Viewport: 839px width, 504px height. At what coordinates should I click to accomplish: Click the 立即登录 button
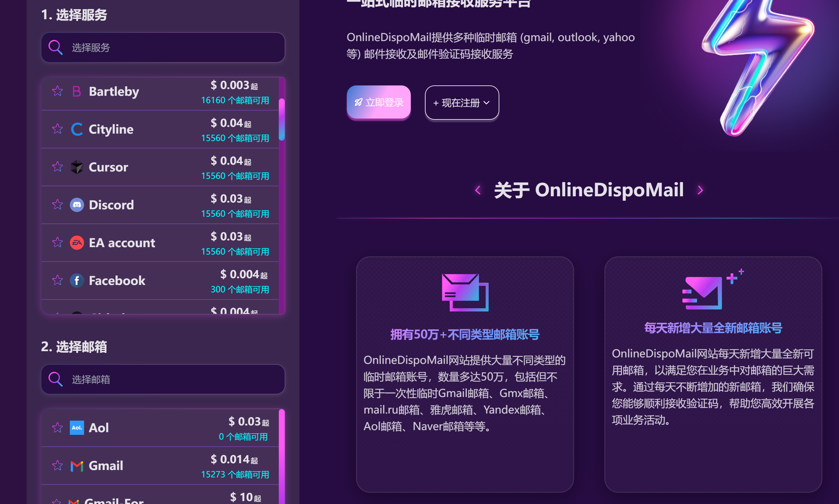pyautogui.click(x=379, y=102)
